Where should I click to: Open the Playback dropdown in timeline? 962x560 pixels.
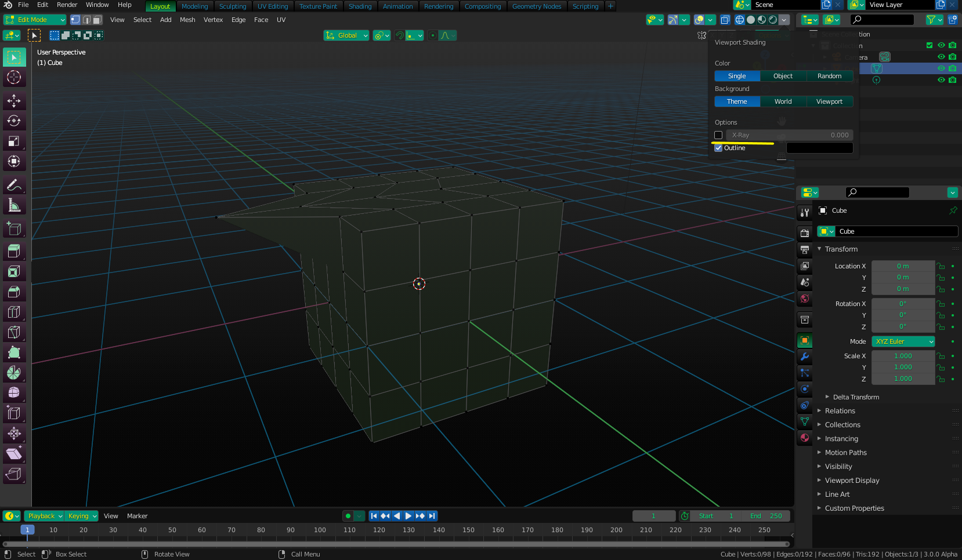pos(44,516)
